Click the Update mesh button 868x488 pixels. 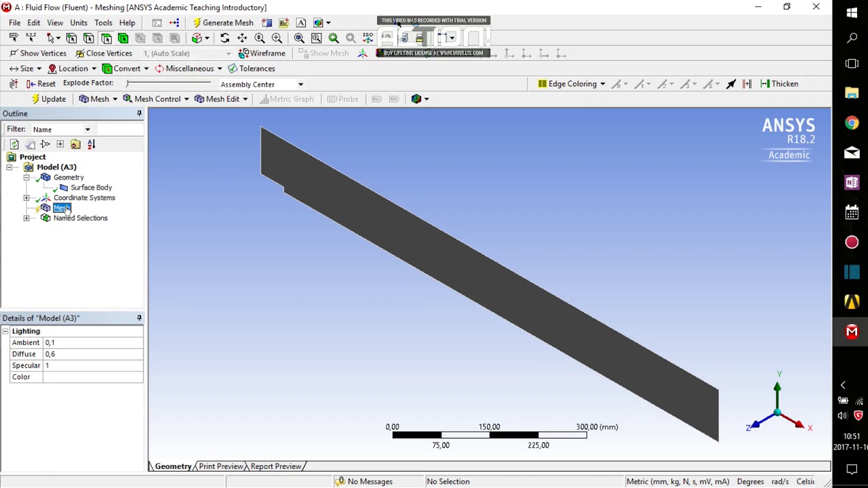(48, 99)
